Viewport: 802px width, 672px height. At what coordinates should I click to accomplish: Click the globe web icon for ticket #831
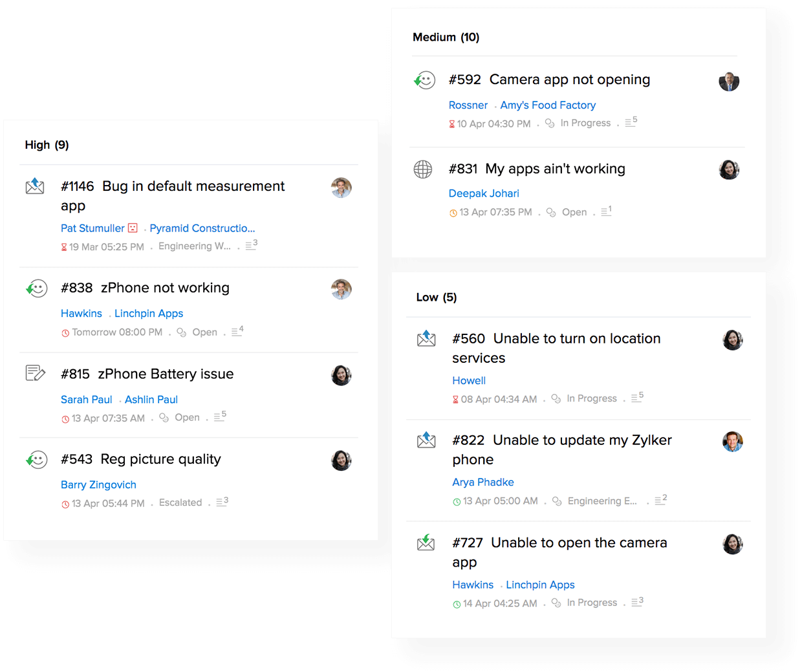423,169
